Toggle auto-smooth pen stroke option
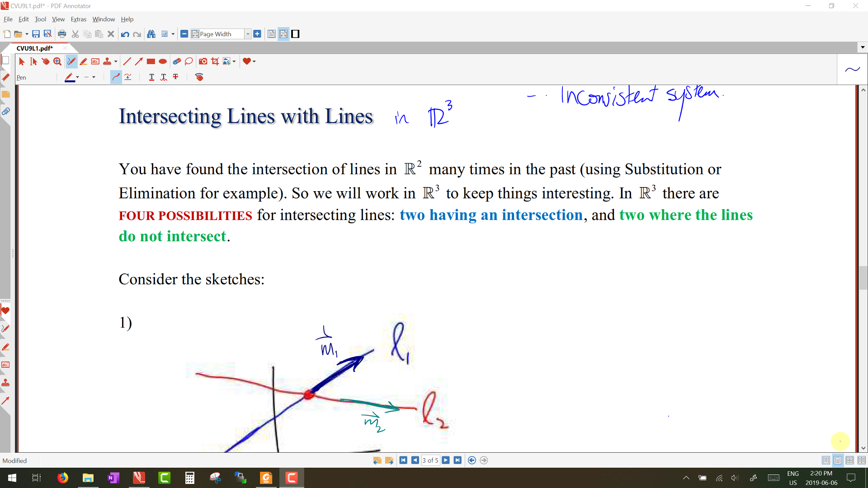Viewport: 868px width, 488px height. (x=116, y=77)
